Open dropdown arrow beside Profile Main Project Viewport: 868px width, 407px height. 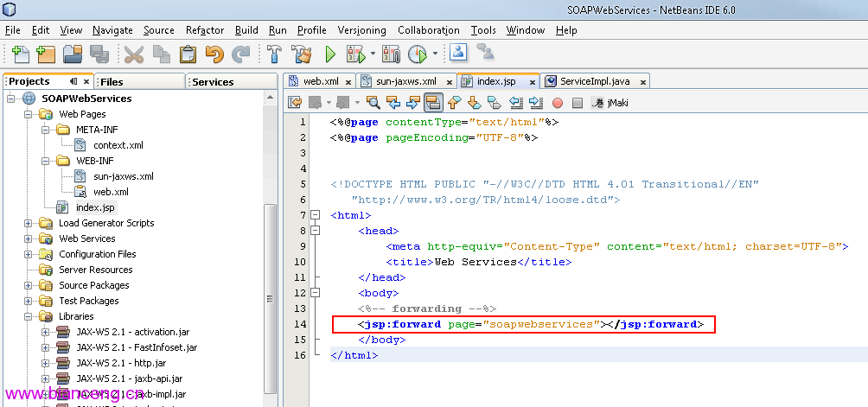click(435, 54)
